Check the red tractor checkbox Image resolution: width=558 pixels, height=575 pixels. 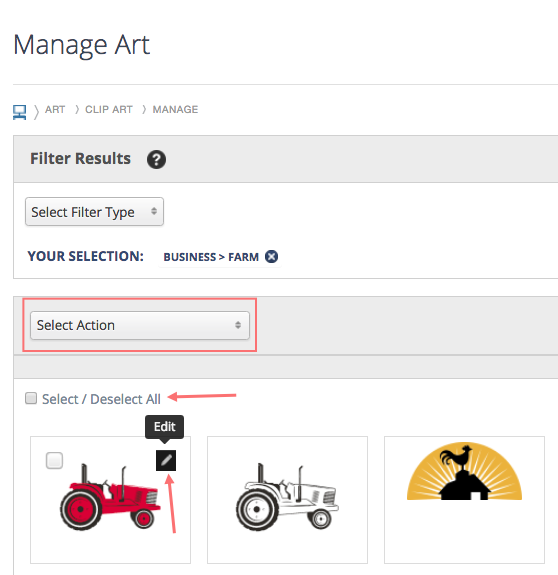pyautogui.click(x=54, y=460)
